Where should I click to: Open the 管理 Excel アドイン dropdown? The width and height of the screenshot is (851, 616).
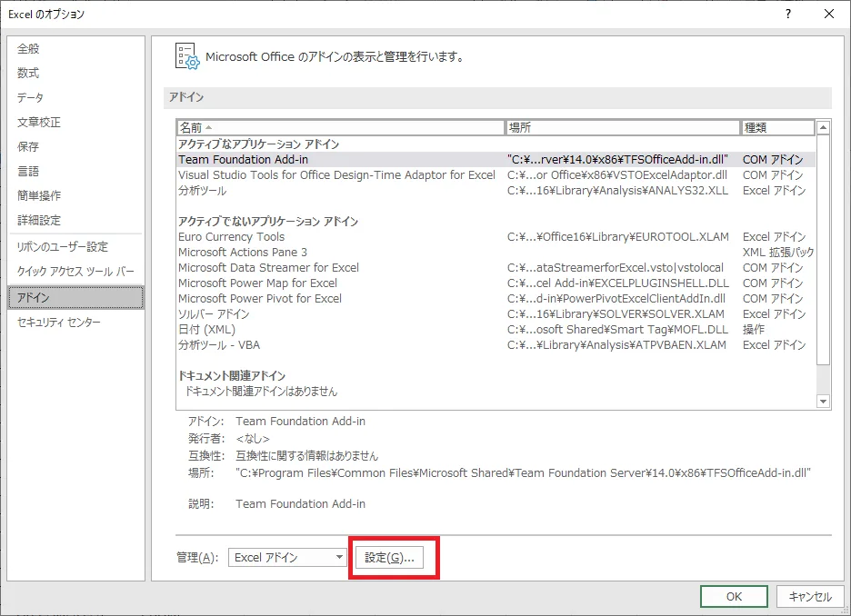[x=287, y=558]
